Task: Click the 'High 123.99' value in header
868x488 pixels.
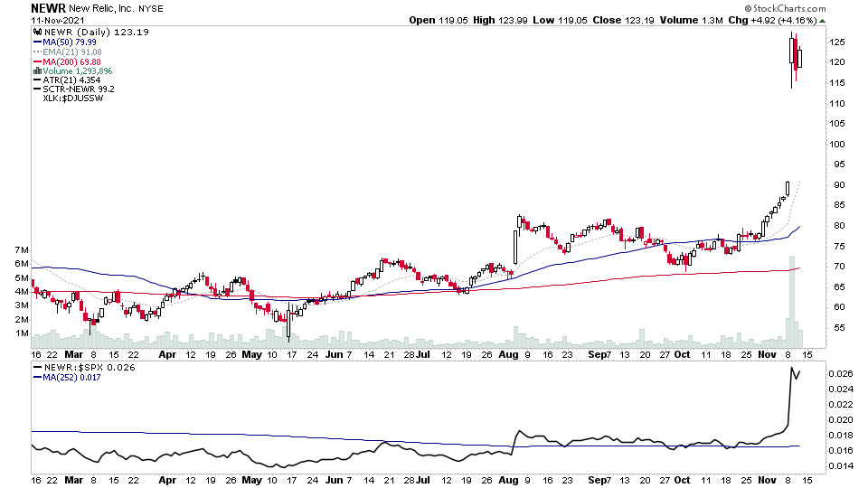Action: click(x=500, y=20)
